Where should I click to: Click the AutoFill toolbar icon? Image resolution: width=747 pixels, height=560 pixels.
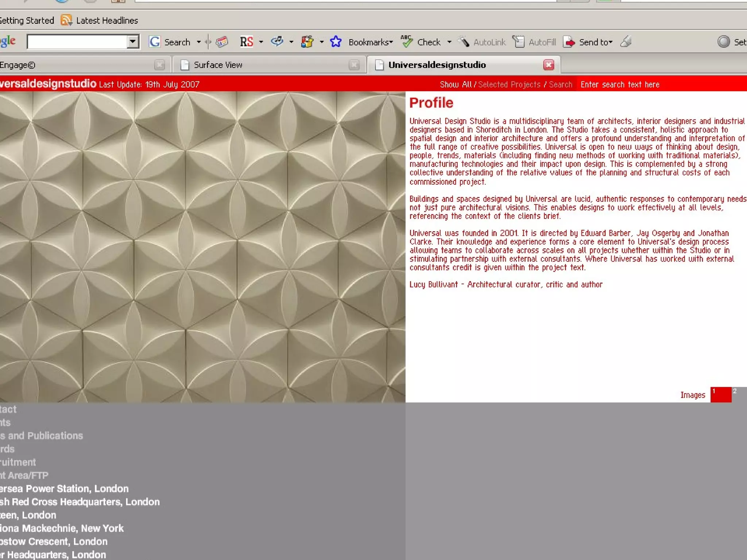point(518,42)
